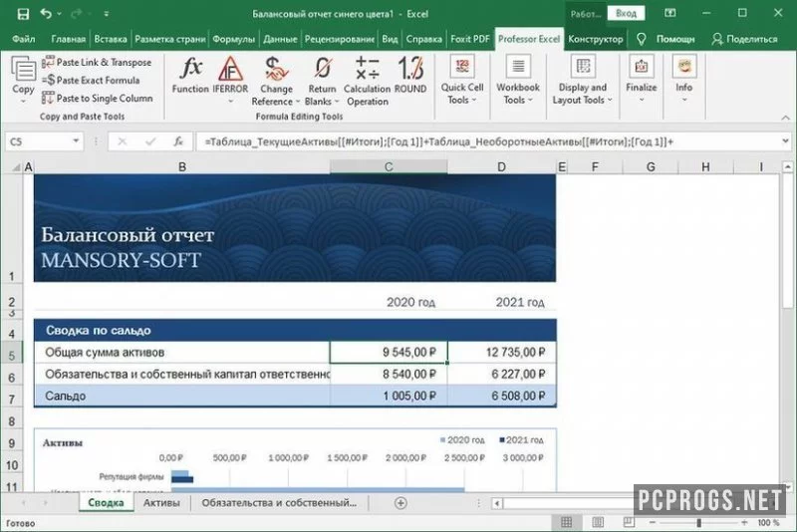Open Quick Cell Tools

pyautogui.click(x=462, y=81)
